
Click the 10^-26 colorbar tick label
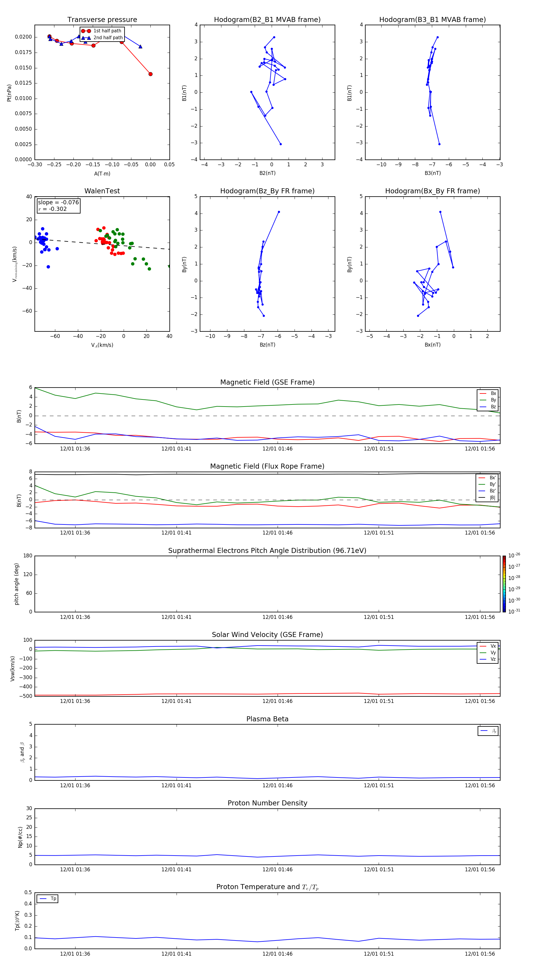tap(514, 555)
